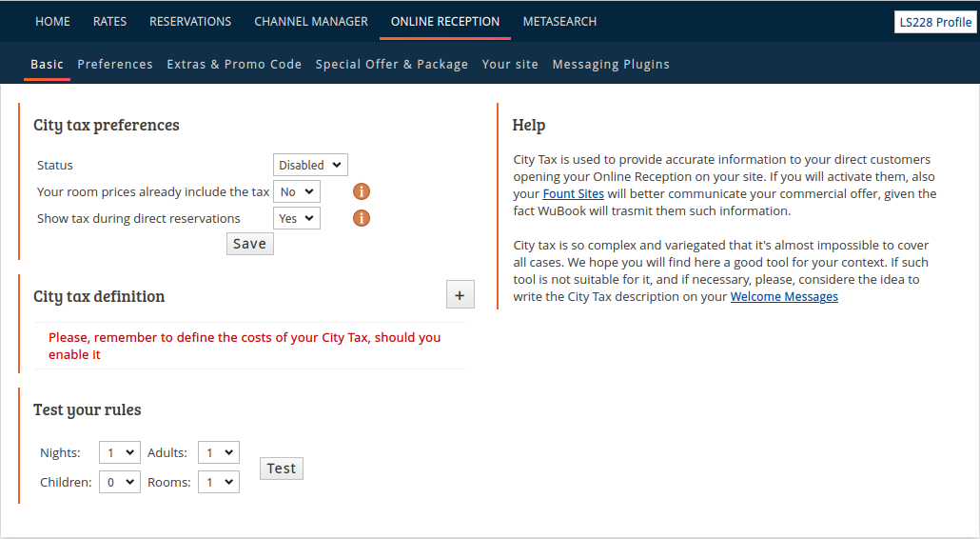This screenshot has height=539, width=980.
Task: Click the City tax preferences heading
Action: tap(107, 125)
